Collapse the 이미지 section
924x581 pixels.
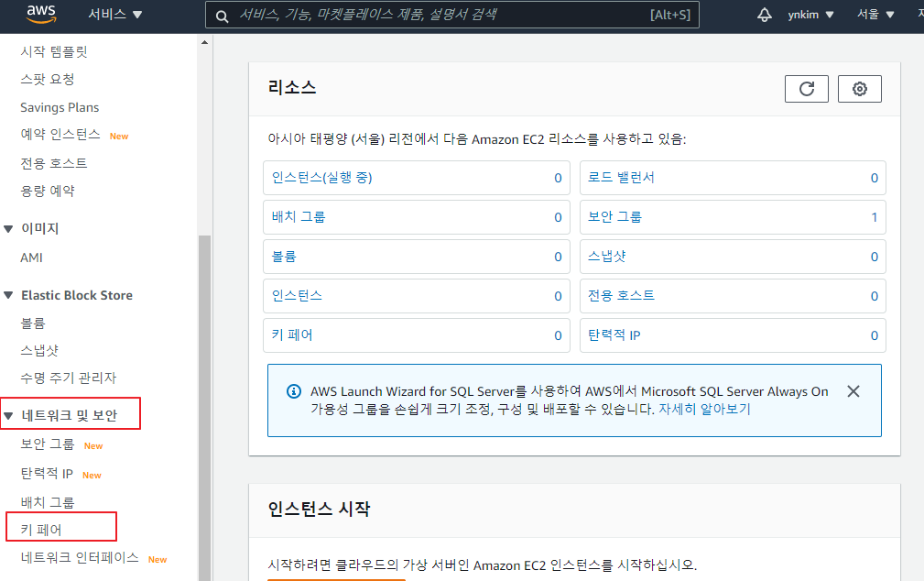(8, 229)
